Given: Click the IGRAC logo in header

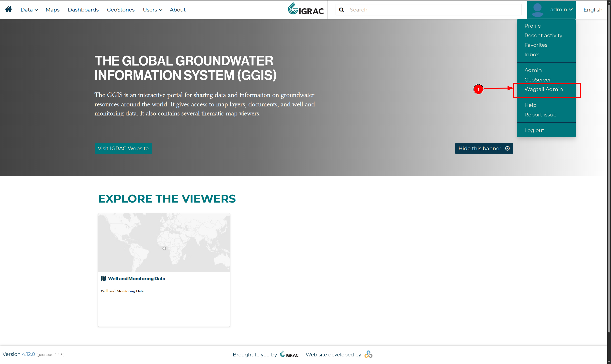Looking at the screenshot, I should click(306, 9).
